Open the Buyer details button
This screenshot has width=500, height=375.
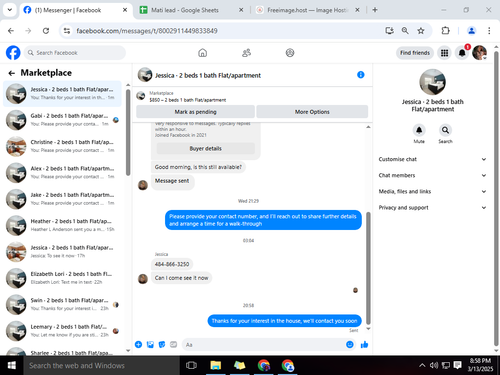click(206, 148)
